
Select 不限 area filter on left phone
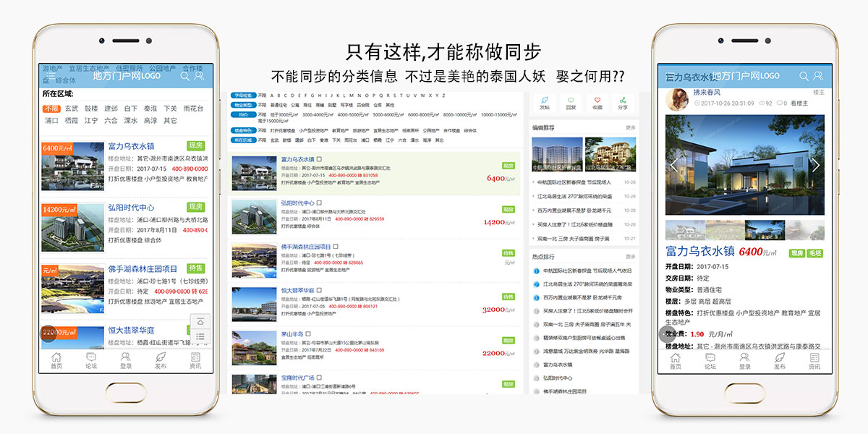click(x=51, y=109)
